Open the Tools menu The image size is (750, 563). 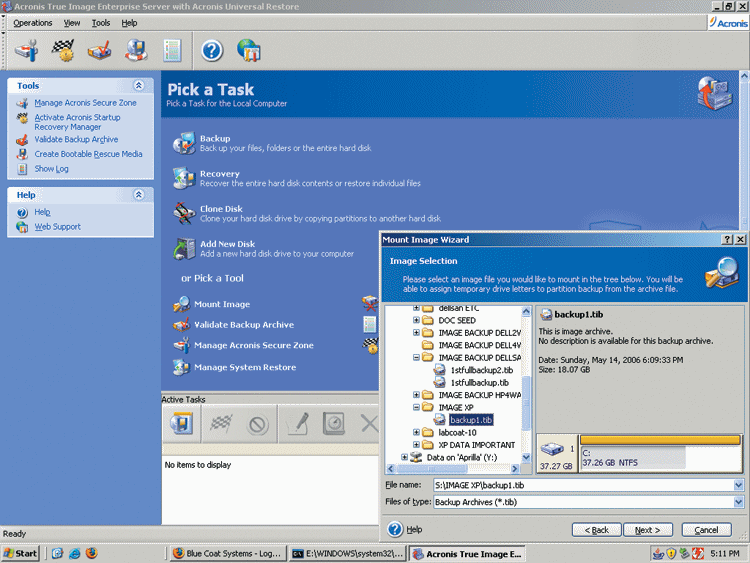101,22
